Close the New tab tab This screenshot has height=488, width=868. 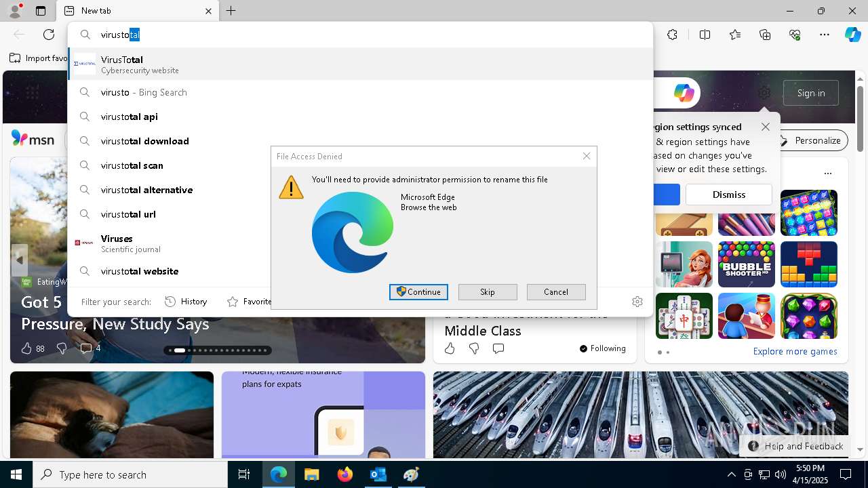(209, 11)
